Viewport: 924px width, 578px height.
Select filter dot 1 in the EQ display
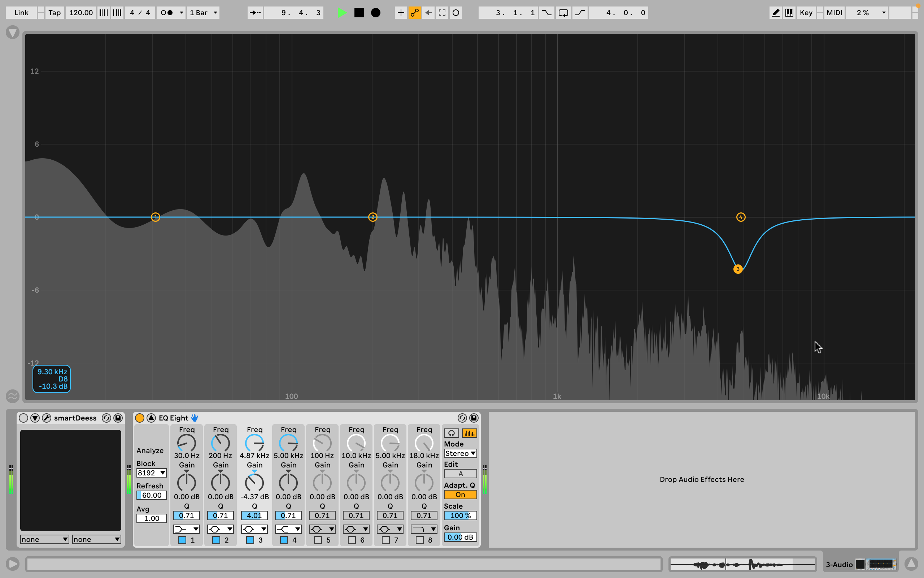coord(156,217)
